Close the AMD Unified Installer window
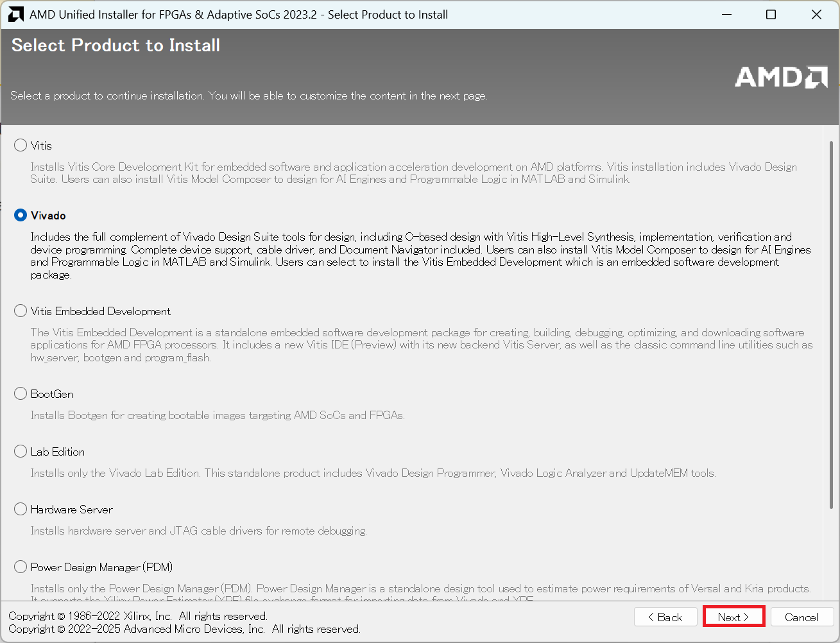The height and width of the screenshot is (643, 840). [816, 14]
